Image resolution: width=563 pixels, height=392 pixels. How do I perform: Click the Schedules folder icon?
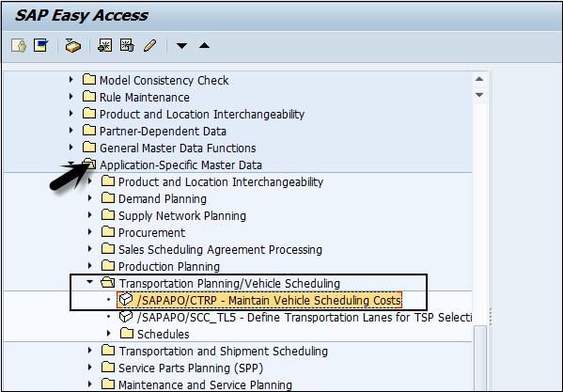[126, 333]
